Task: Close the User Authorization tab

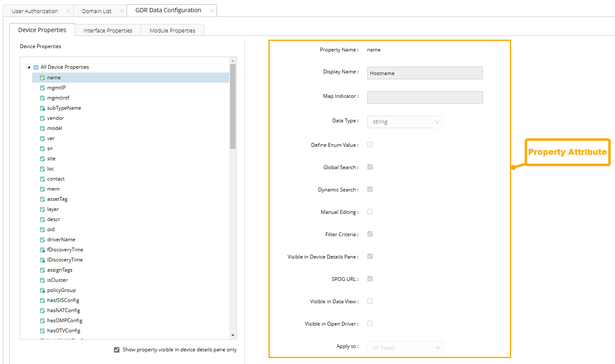Action: 69,11
